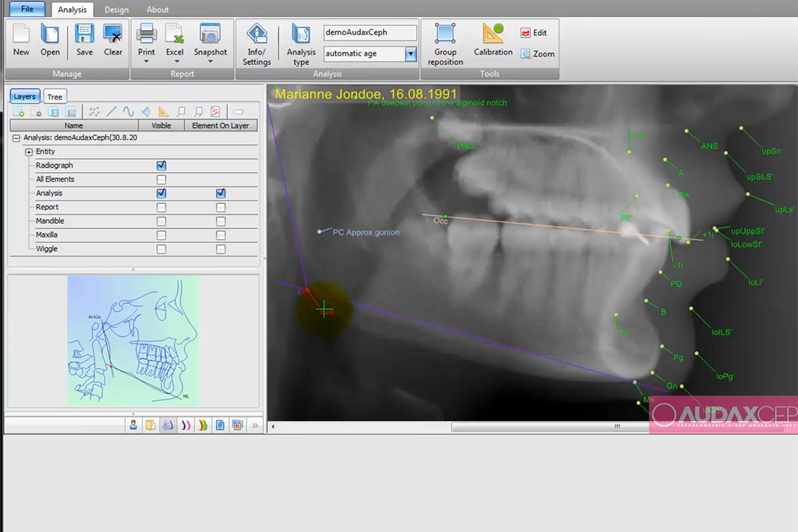Click the stacked images icon in bottom toolbar

(x=237, y=425)
